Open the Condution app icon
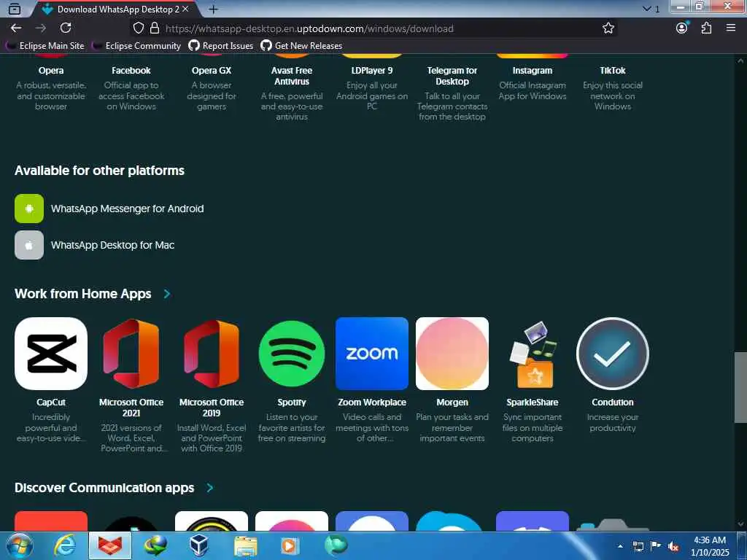The image size is (747, 560). pos(613,354)
